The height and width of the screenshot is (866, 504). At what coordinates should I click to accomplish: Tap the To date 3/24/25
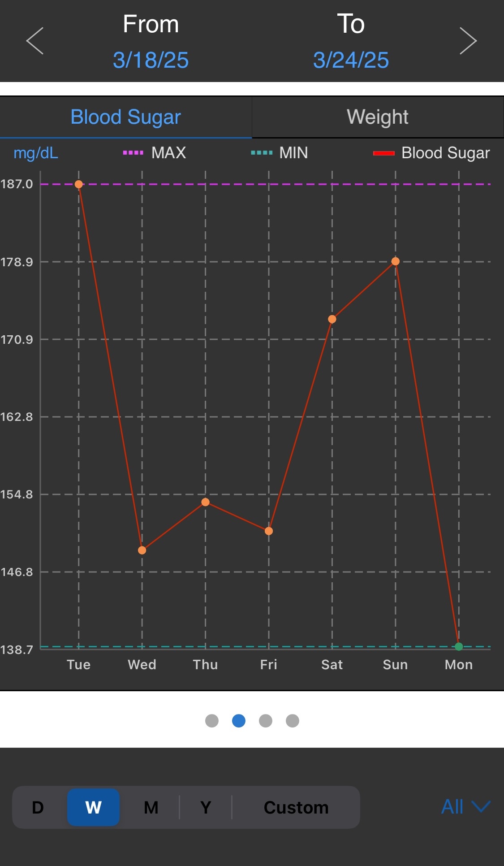click(x=351, y=60)
